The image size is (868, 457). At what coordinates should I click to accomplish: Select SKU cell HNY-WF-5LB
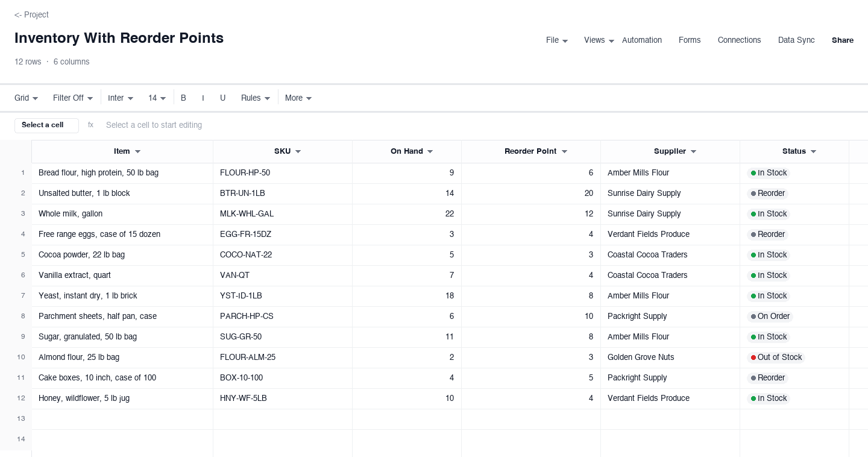(283, 399)
